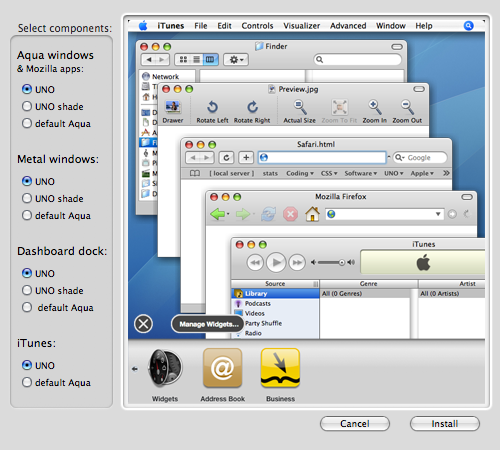Viewport: 500px width, 450px height.
Task: Click iTunes rewind button
Action: (x=255, y=263)
